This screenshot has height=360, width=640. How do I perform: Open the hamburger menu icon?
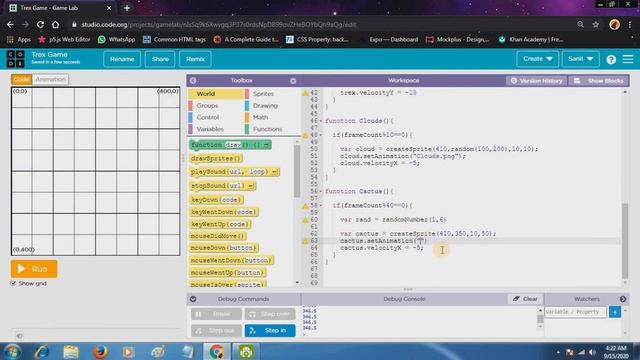(628, 59)
